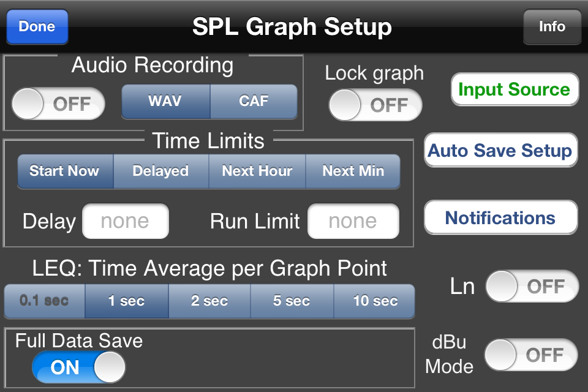Tap the Delay input field
This screenshot has height=392, width=588.
(125, 221)
